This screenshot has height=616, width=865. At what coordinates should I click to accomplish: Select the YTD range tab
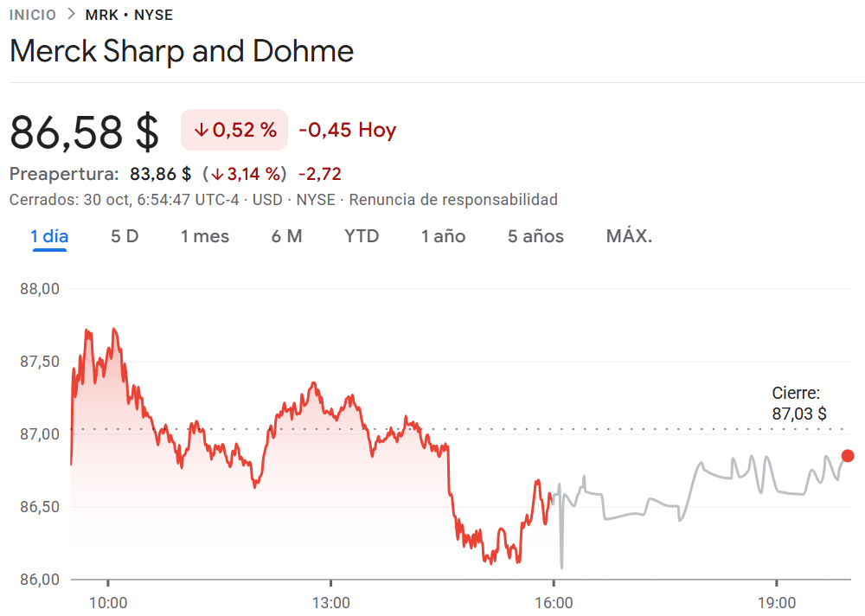pos(362,236)
